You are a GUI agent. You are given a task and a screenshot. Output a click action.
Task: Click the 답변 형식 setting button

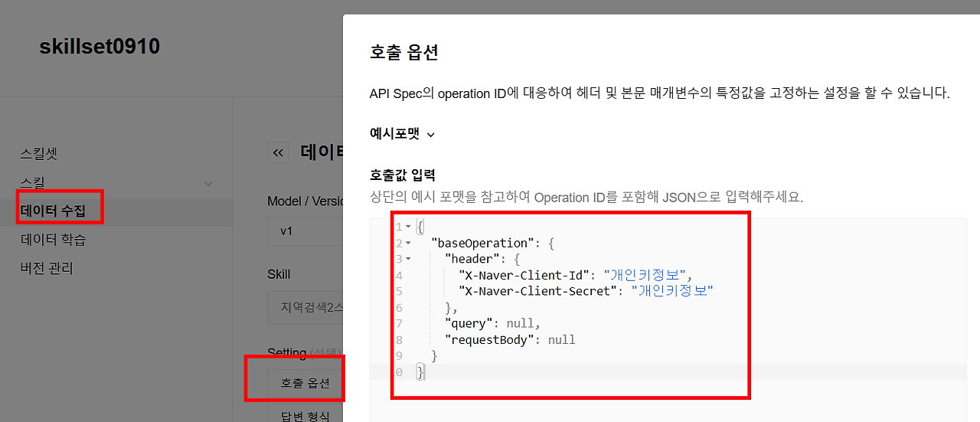tap(305, 416)
